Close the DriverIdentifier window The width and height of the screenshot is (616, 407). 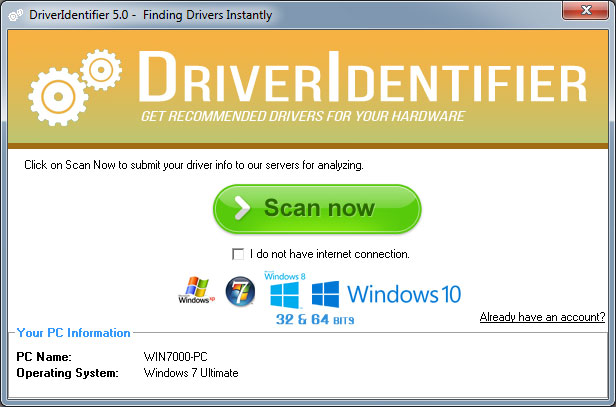pyautogui.click(x=585, y=10)
